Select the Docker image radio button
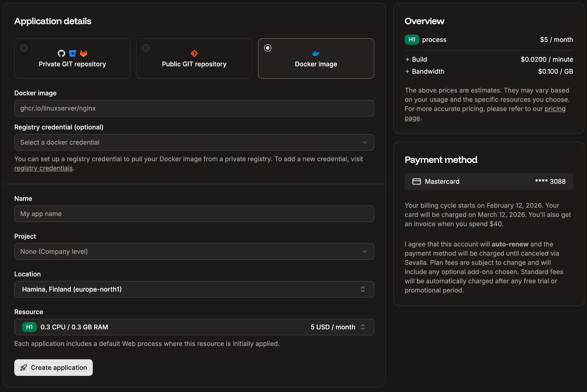The image size is (587, 392). click(268, 48)
